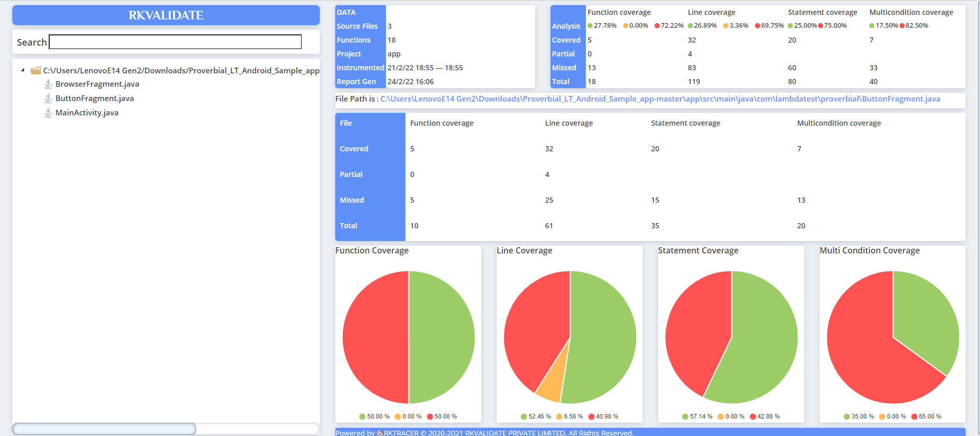
Task: Toggle orange 6.56 % legend in Line Coverage
Action: click(569, 417)
